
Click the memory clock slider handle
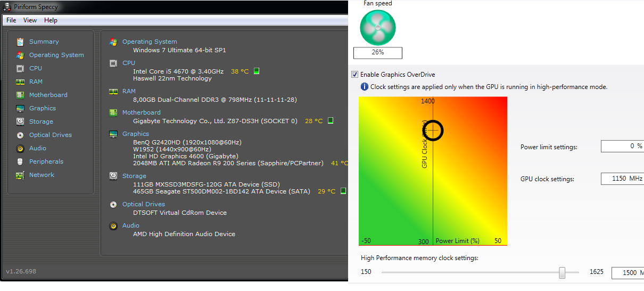[x=562, y=272]
